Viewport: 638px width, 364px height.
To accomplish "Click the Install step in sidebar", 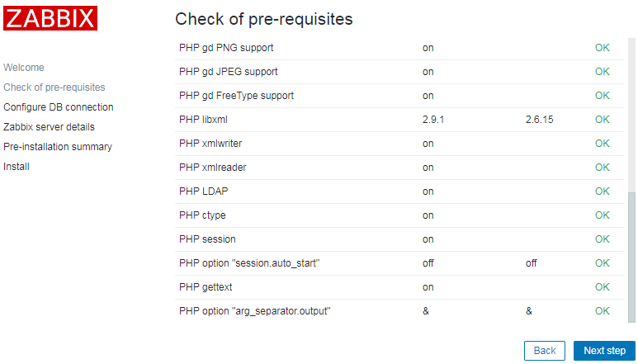I will pyautogui.click(x=17, y=167).
